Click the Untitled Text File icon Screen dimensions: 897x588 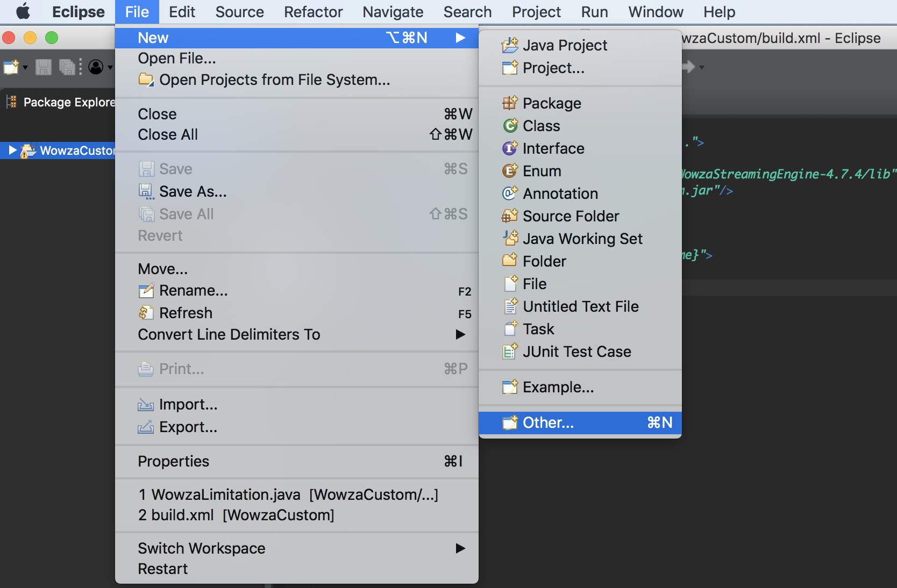point(511,306)
